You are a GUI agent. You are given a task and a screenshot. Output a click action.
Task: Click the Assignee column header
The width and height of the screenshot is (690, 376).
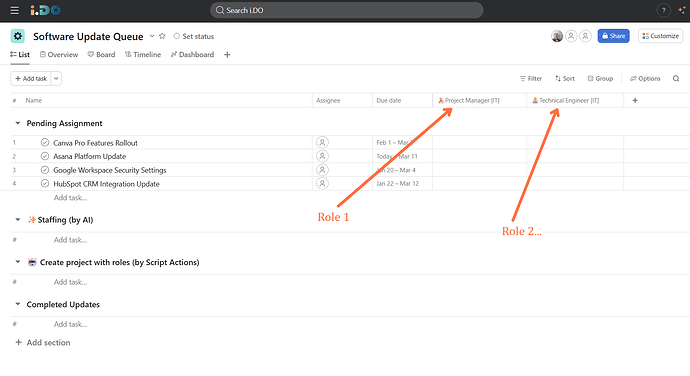(x=328, y=100)
